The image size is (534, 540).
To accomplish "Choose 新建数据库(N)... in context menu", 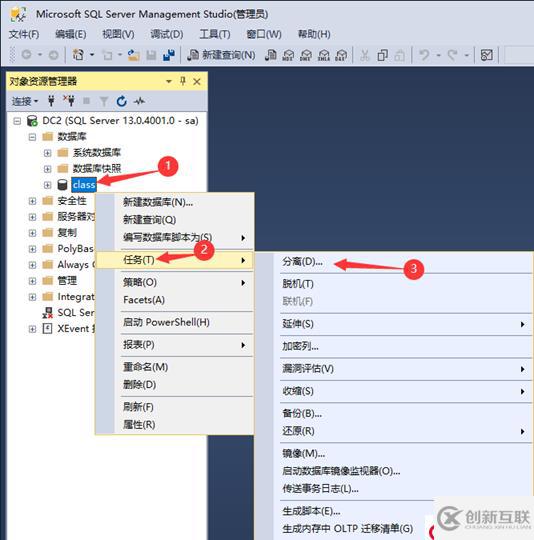I will [175, 202].
